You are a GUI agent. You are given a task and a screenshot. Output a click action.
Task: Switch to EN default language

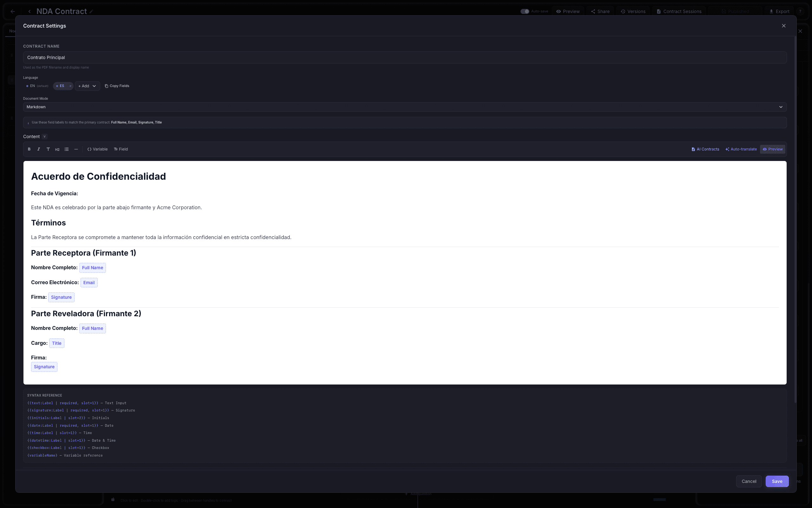37,86
